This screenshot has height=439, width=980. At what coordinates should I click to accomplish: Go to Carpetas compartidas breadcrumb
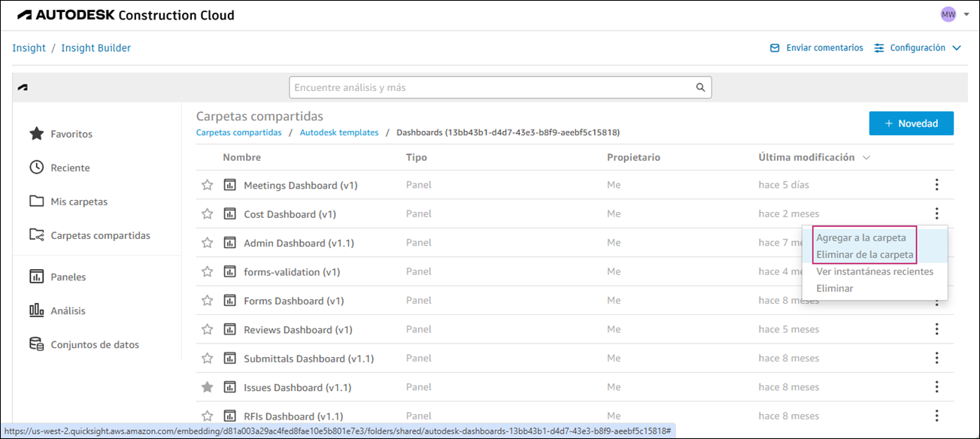pyautogui.click(x=238, y=132)
